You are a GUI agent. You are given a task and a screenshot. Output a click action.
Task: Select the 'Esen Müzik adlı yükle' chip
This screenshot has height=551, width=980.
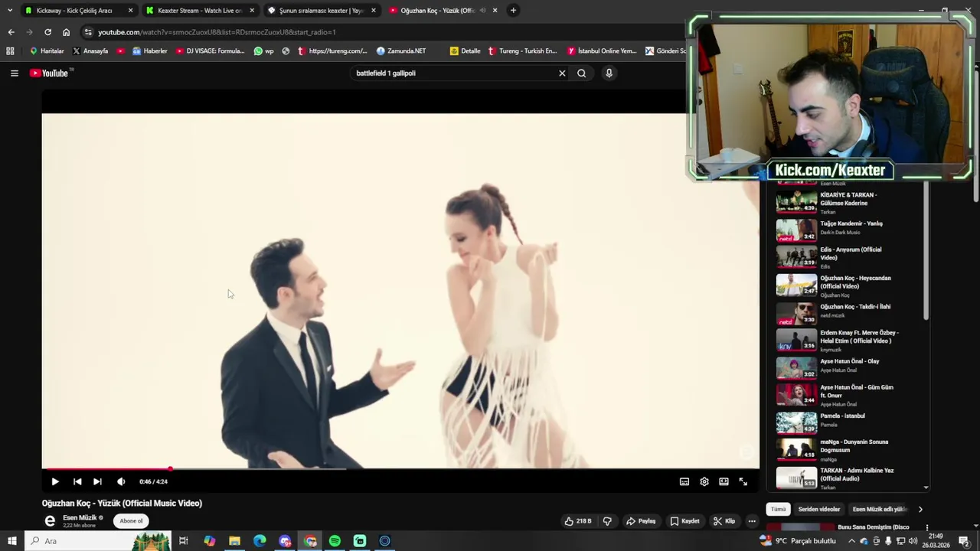click(x=879, y=509)
